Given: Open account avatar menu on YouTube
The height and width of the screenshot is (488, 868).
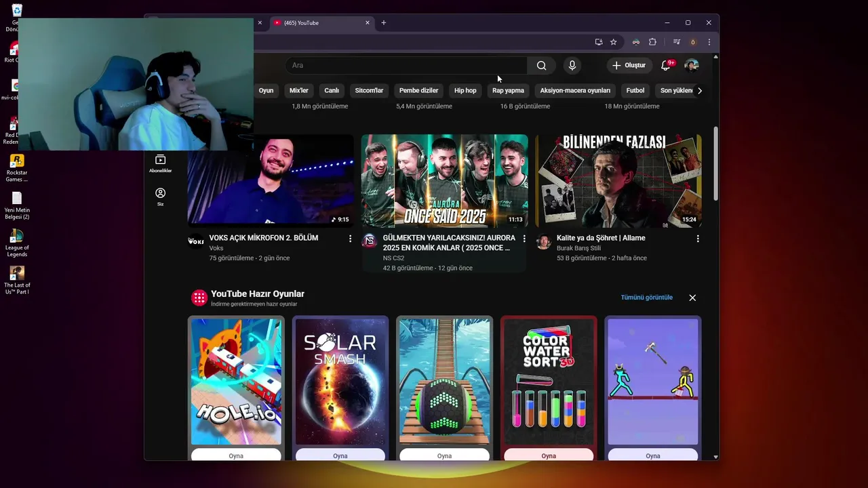Looking at the screenshot, I should point(692,65).
